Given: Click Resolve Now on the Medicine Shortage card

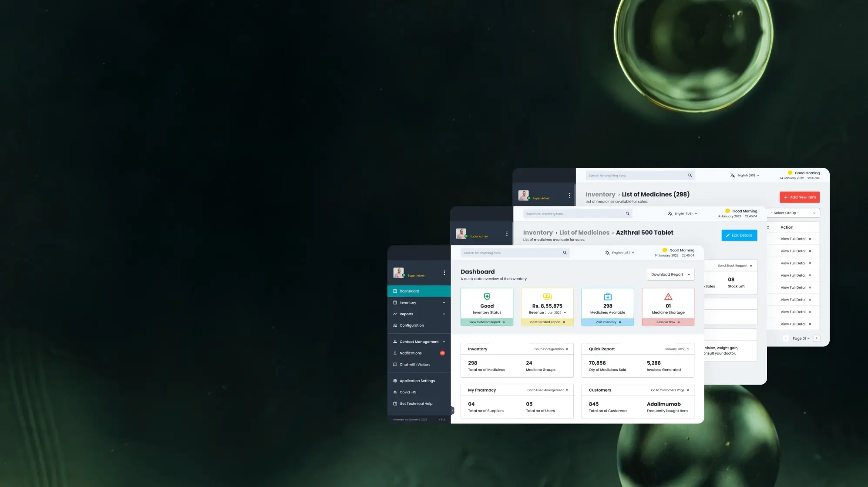Looking at the screenshot, I should (668, 322).
